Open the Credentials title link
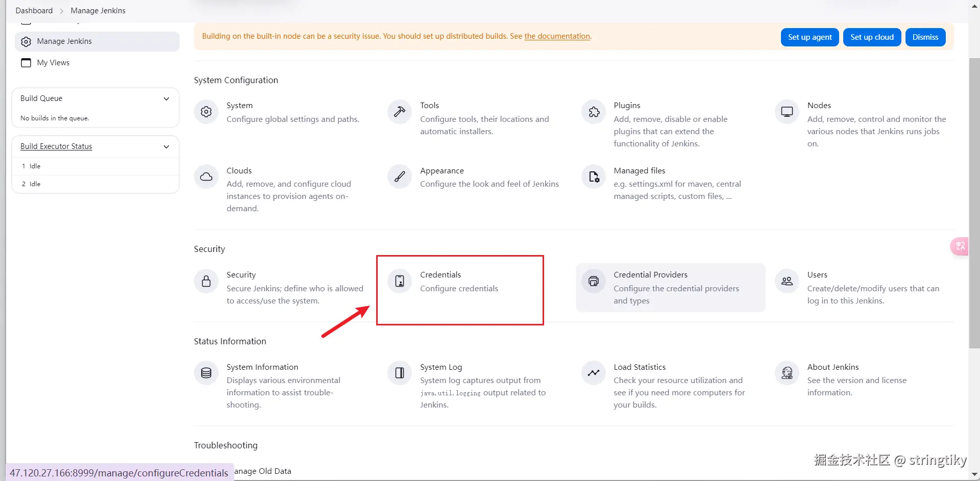 (440, 275)
